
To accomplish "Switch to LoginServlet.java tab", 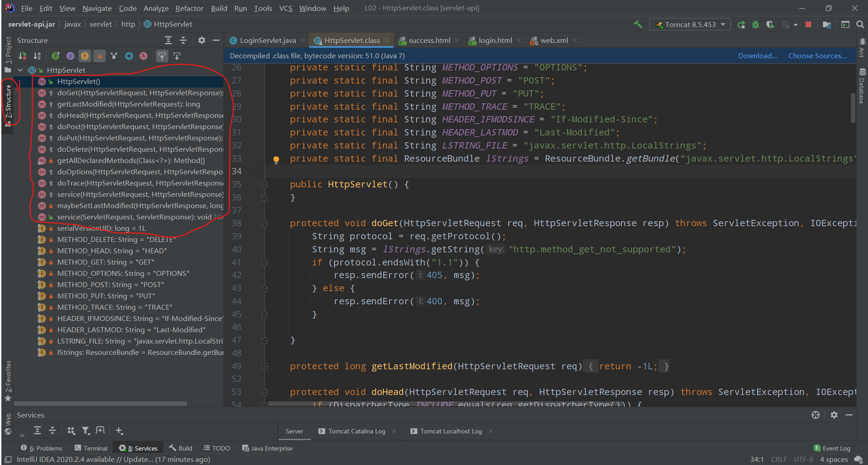I will [268, 40].
